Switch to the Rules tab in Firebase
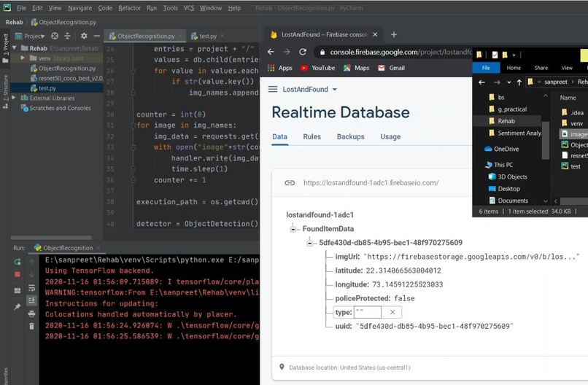 tap(312, 137)
